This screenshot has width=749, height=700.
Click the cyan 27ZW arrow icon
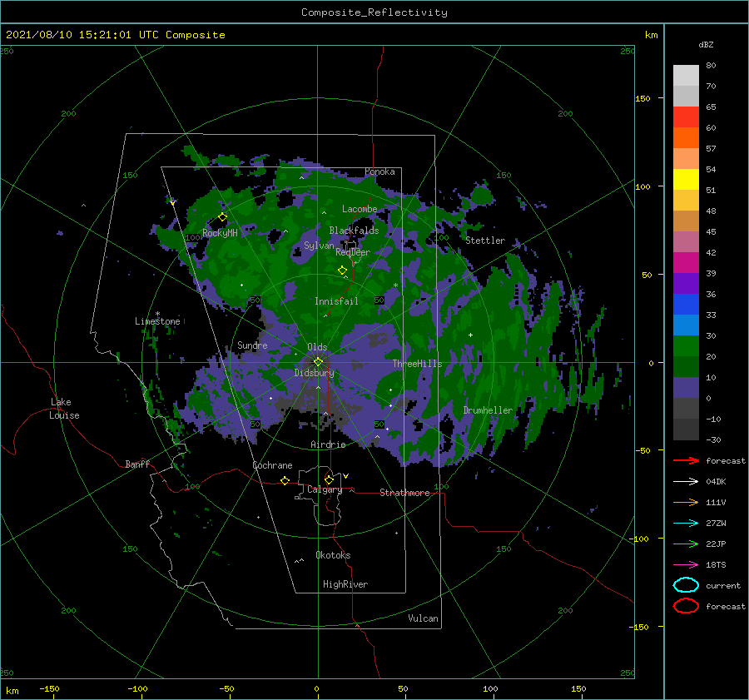[686, 524]
